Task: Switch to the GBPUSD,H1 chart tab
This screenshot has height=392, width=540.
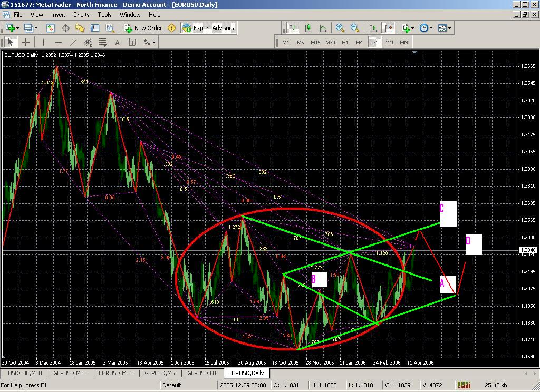Action: coord(202,373)
